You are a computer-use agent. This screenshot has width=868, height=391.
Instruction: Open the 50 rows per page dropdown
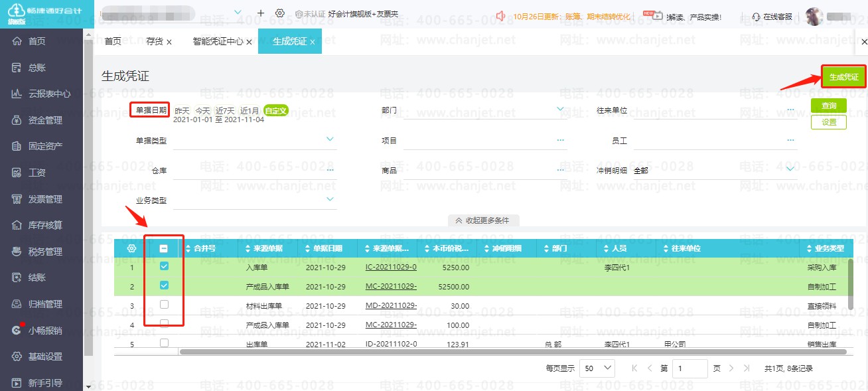[597, 368]
